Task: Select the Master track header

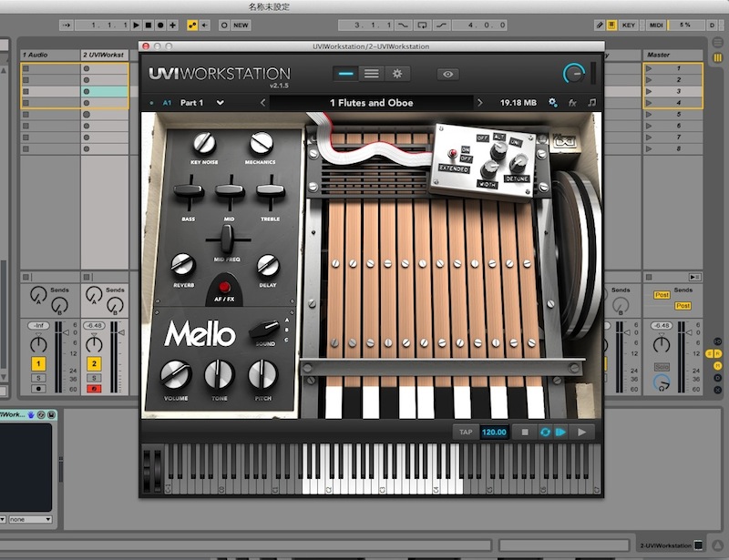Action: 673,55
